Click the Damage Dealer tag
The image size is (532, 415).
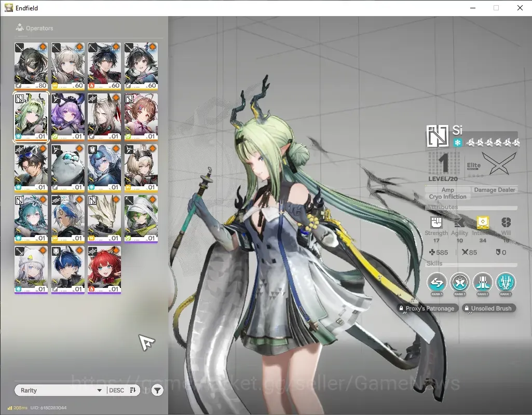tap(494, 190)
